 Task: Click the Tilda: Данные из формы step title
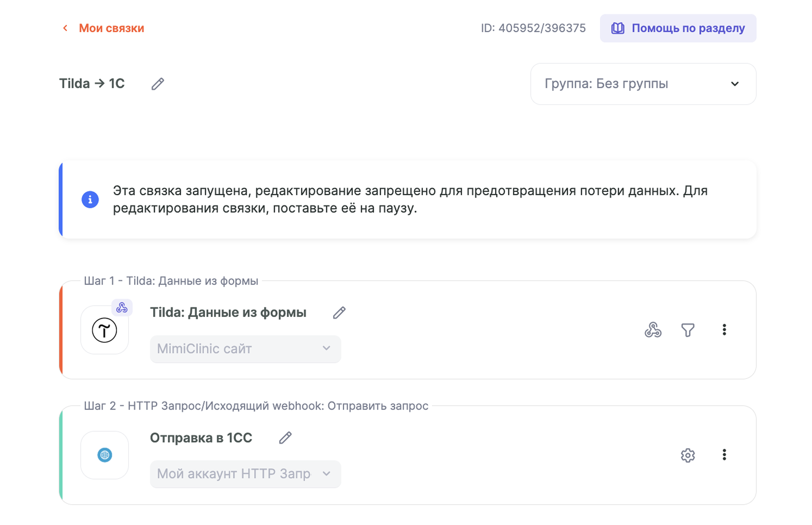228,312
